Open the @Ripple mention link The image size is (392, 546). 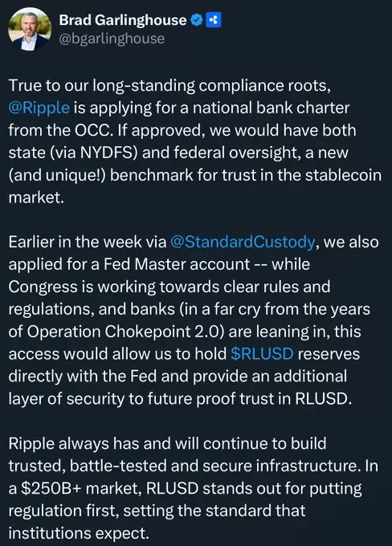39,108
